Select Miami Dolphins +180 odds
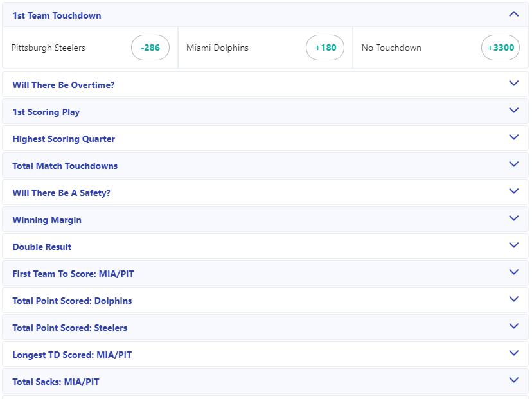The width and height of the screenshot is (532, 399). click(x=325, y=48)
